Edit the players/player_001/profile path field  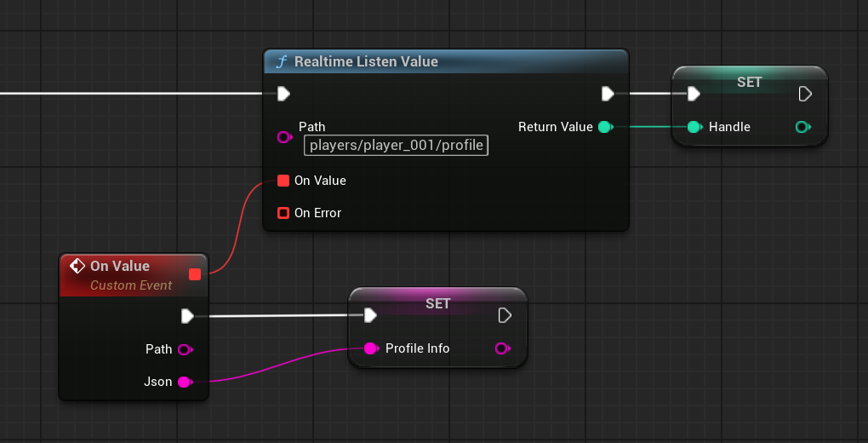pos(396,146)
